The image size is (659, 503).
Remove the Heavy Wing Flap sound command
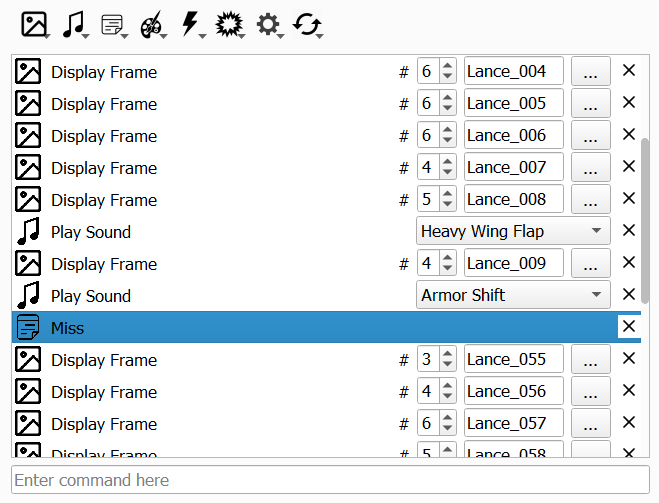pyautogui.click(x=629, y=231)
